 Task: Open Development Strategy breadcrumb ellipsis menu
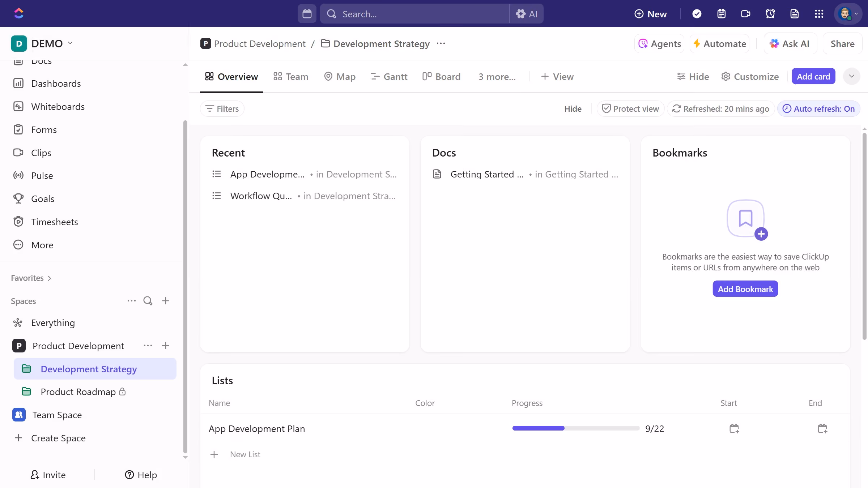coord(441,43)
